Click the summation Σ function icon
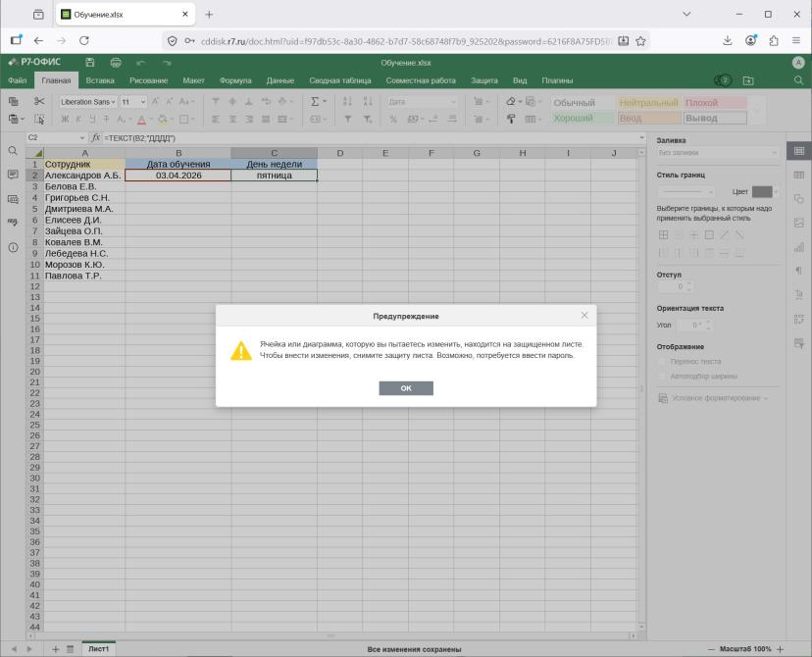The width and height of the screenshot is (812, 657). [315, 101]
